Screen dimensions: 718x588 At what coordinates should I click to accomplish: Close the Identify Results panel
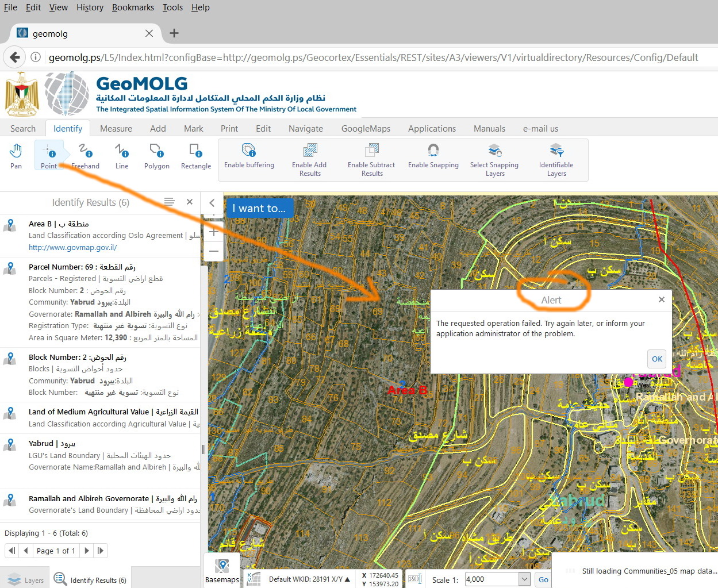click(190, 202)
